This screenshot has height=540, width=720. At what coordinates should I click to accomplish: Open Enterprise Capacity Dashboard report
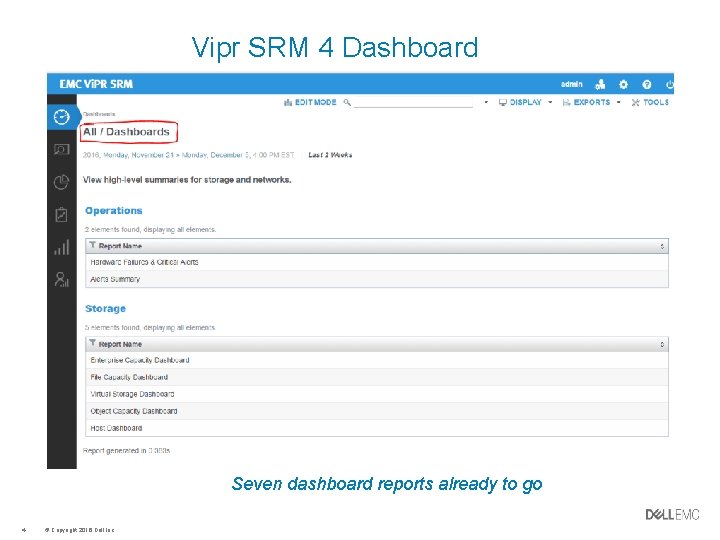coord(377,360)
